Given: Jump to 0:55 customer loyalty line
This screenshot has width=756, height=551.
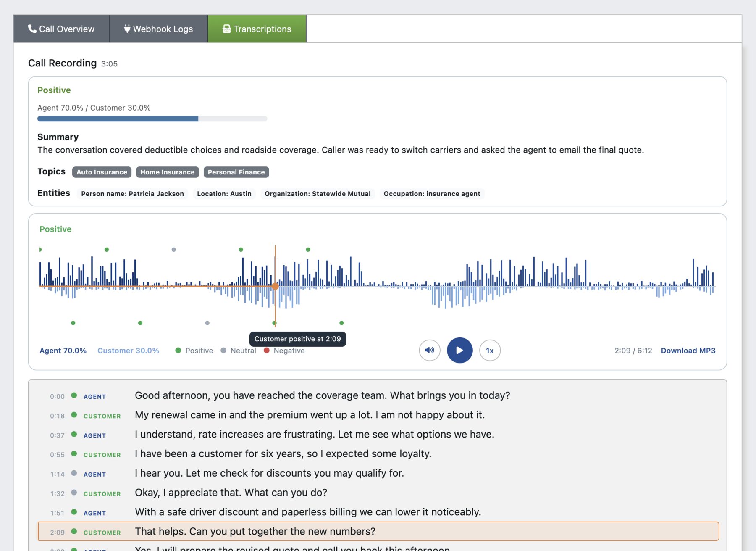Looking at the screenshot, I should (378, 454).
